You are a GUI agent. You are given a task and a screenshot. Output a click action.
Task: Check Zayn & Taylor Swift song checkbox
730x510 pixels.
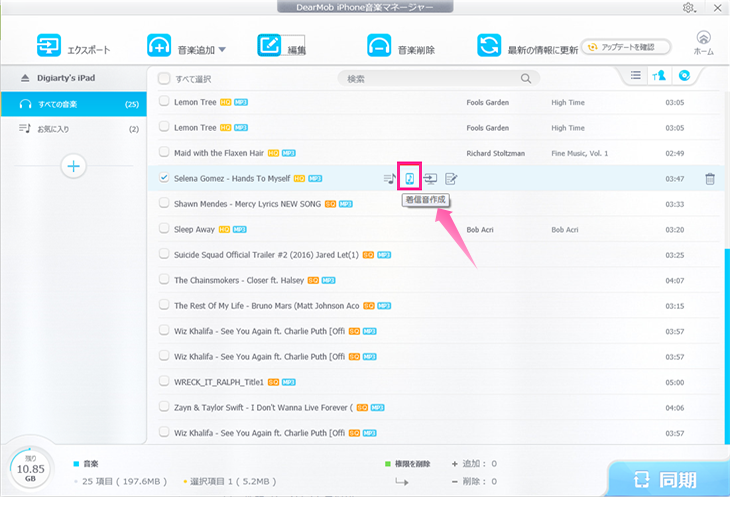pos(164,407)
